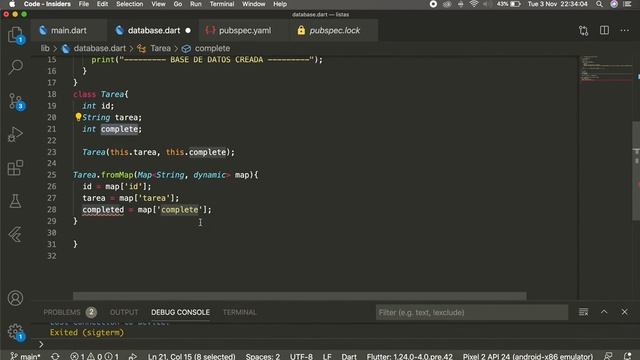640x360 pixels.
Task: Open the Flutter sidebar icon
Action: click(x=15, y=234)
